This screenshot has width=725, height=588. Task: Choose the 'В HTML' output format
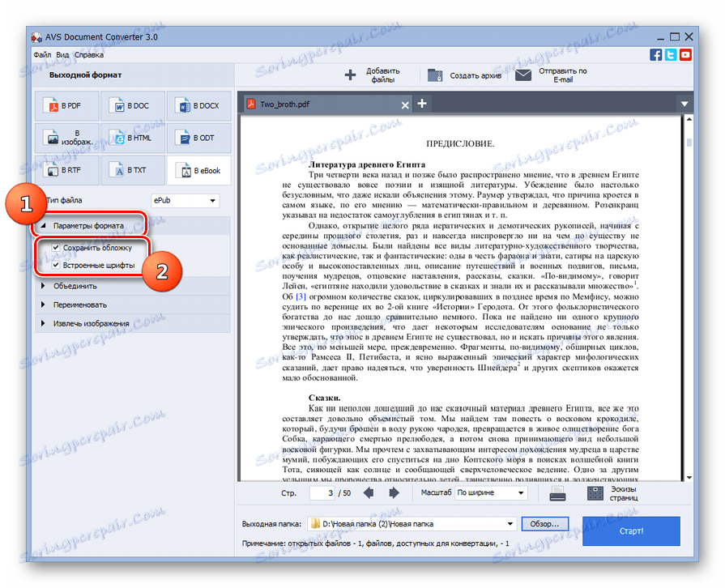133,138
